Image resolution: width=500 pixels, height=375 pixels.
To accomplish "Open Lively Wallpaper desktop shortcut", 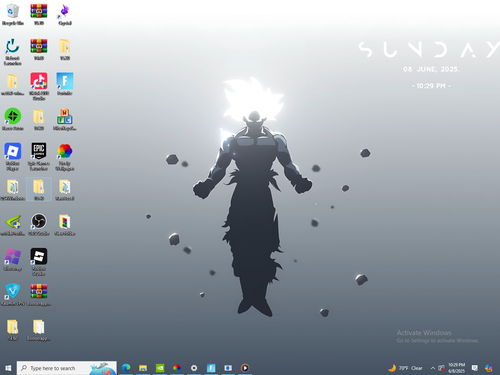I will (65, 157).
